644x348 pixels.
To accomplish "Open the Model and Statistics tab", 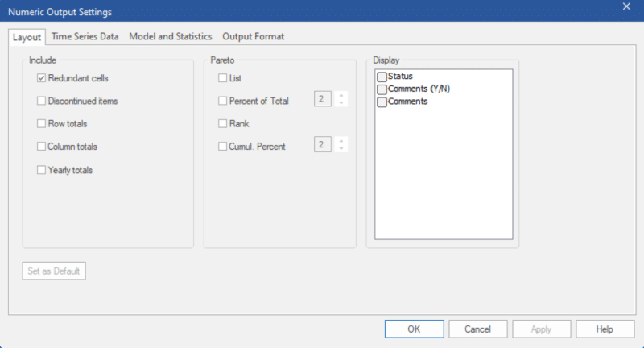I will tap(171, 36).
